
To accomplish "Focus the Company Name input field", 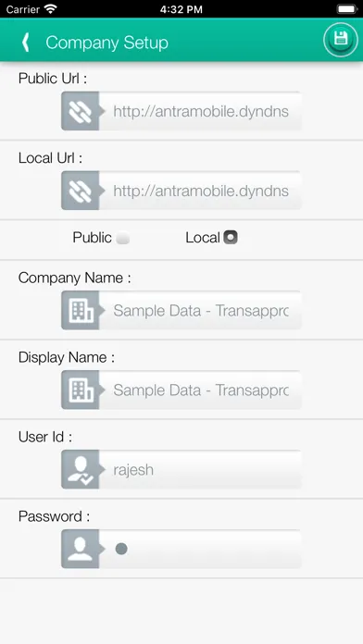I will [x=200, y=310].
